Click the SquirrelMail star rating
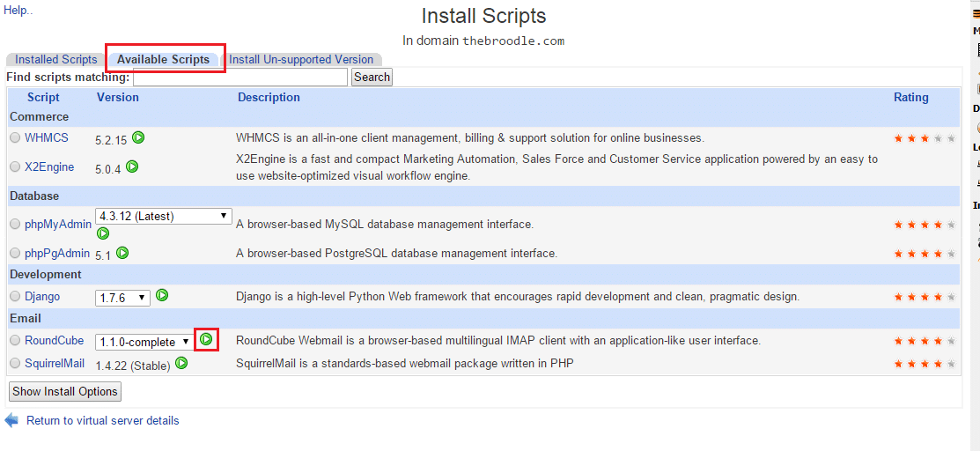Image resolution: width=980 pixels, height=451 pixels. (925, 364)
